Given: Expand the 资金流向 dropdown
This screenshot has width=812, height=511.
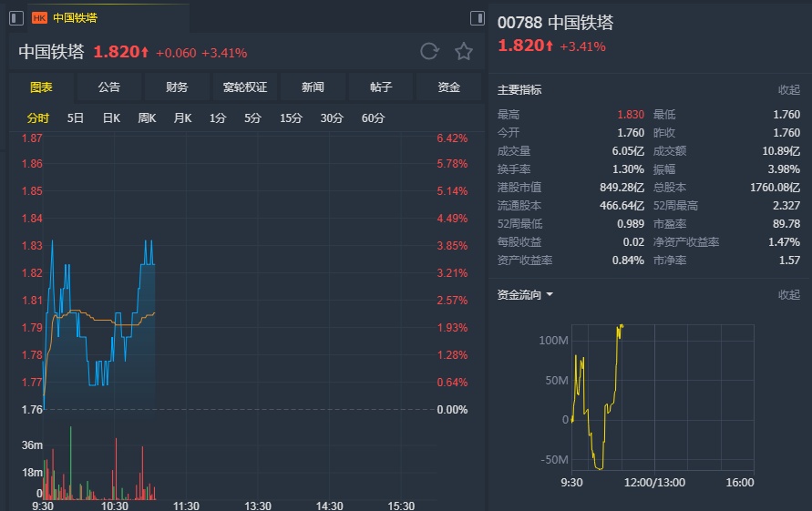Looking at the screenshot, I should tap(550, 295).
